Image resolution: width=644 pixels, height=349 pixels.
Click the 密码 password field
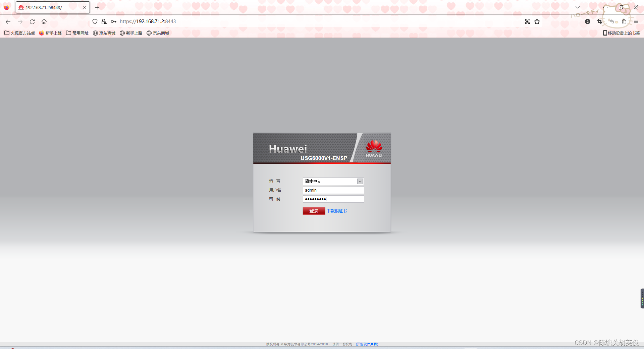(x=333, y=199)
